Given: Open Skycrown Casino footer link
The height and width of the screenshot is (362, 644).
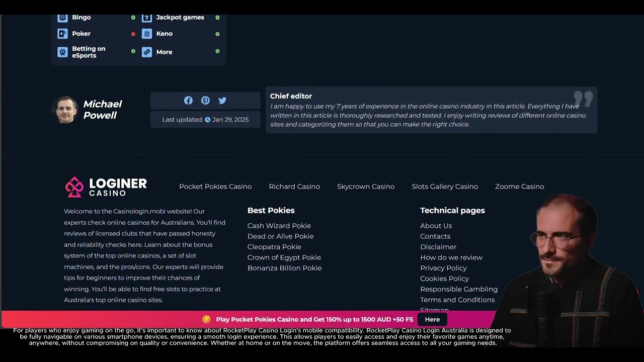Looking at the screenshot, I should click(366, 187).
